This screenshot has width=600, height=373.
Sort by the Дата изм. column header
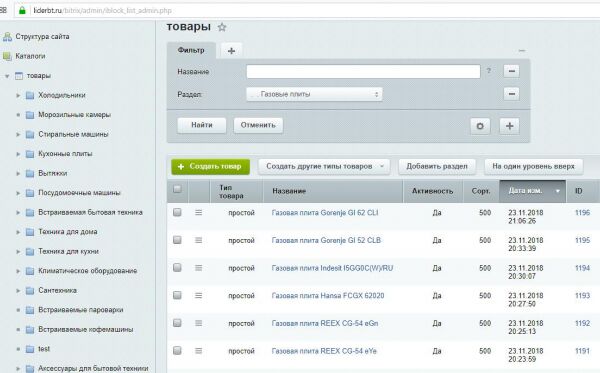click(532, 191)
